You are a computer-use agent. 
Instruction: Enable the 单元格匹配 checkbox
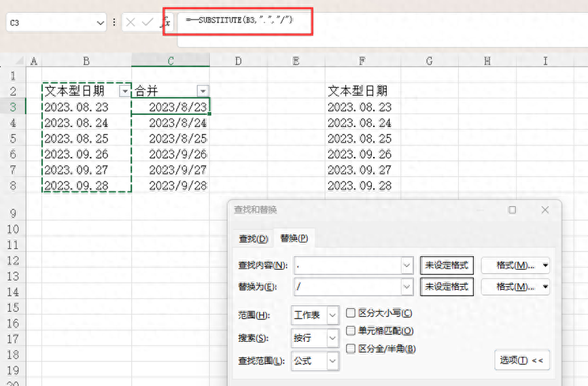(x=350, y=330)
